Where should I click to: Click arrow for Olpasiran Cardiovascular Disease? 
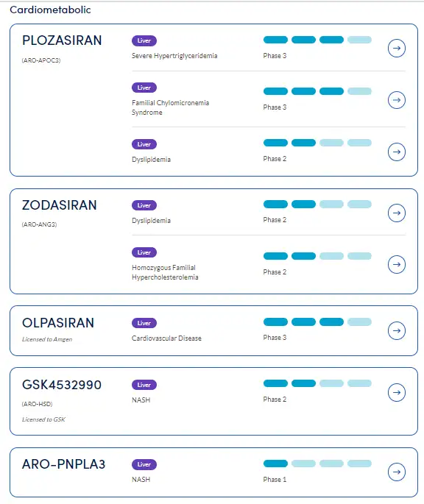coord(396,330)
